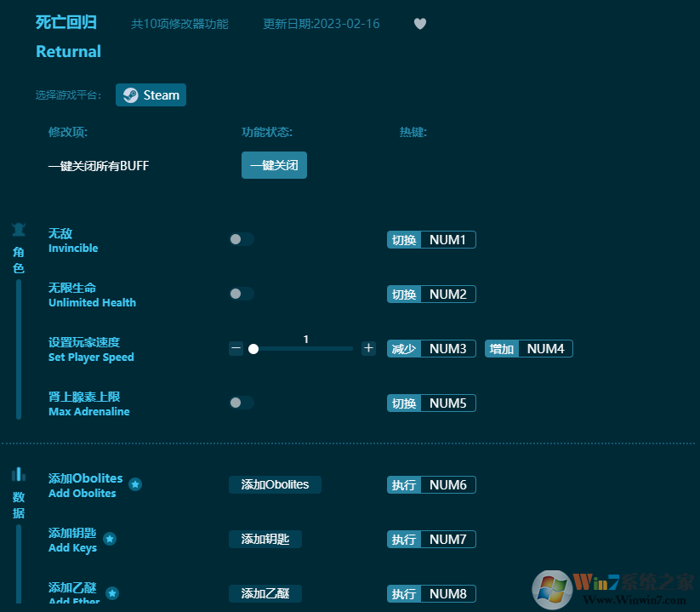Click the Add Obolites option label
Image resolution: width=700 pixels, height=612 pixels.
(85, 485)
